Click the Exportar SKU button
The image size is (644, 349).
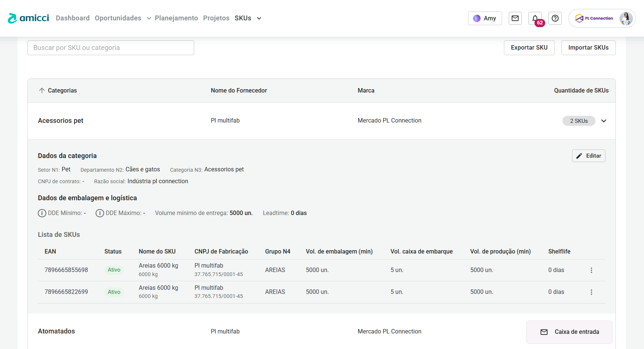coord(529,48)
